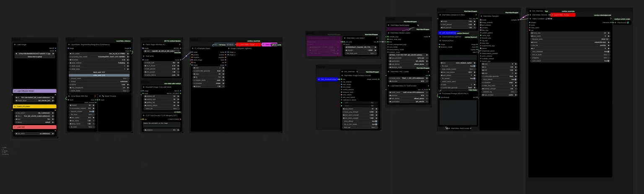The image size is (644, 194).
Task: Collapse the WanVideo Enhance-A-Video node dot
Action: 440,15
